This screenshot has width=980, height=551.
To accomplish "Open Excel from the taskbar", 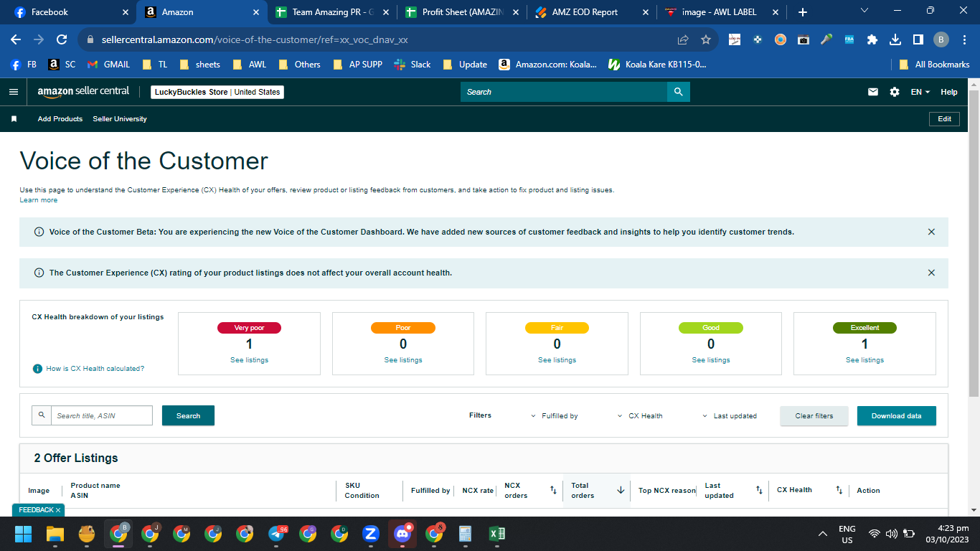I will [497, 534].
